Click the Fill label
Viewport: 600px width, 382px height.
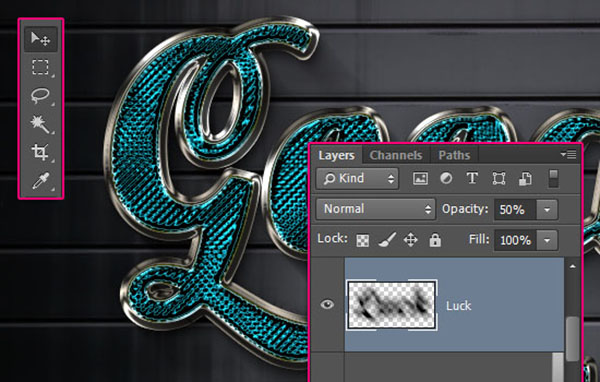click(x=479, y=240)
